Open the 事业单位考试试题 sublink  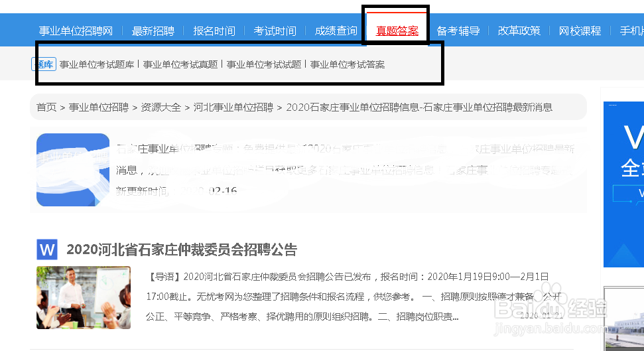264,64
